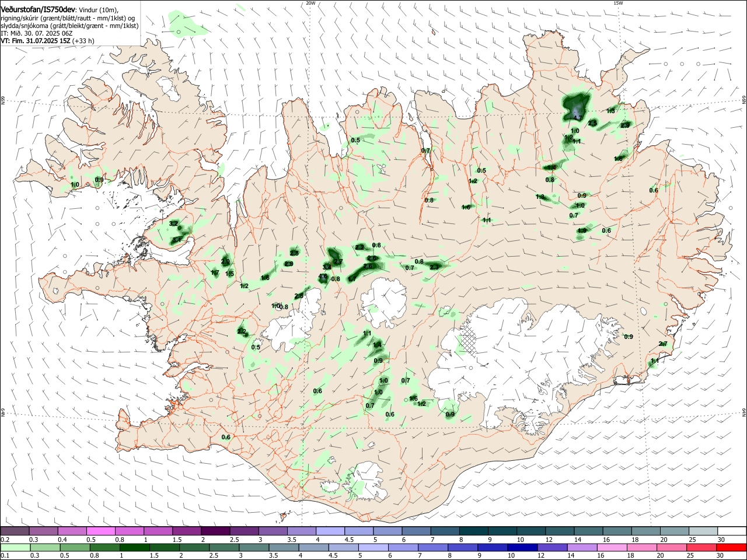Screen dimensions: 747x560
Task: Select the 2.0 precipitation value
Action: [x=225, y=262]
